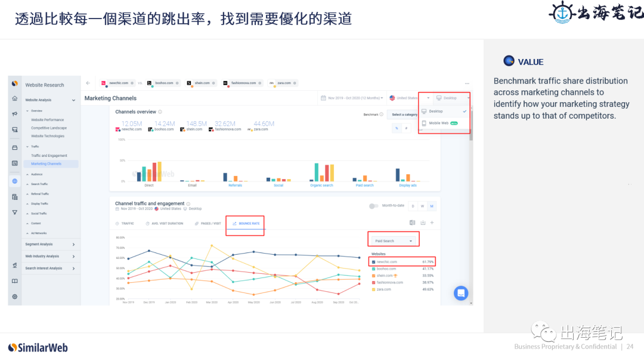Uncheck fashionnova.com in Websites legend

click(373, 283)
